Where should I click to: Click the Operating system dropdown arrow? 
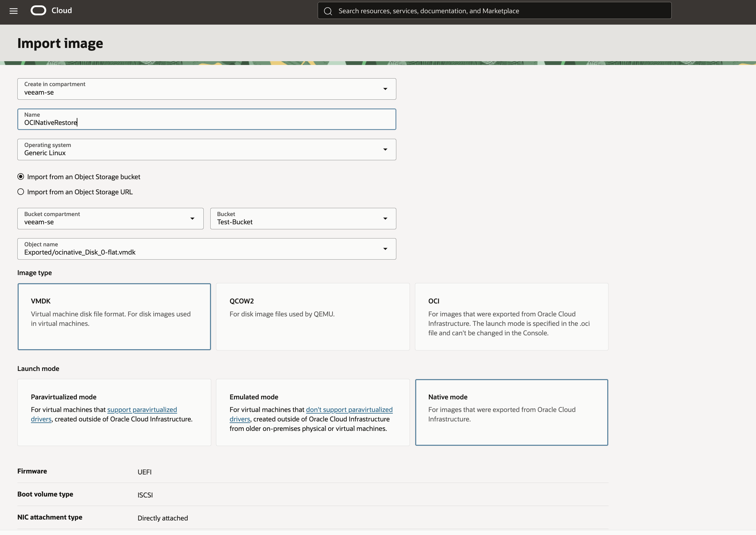385,150
